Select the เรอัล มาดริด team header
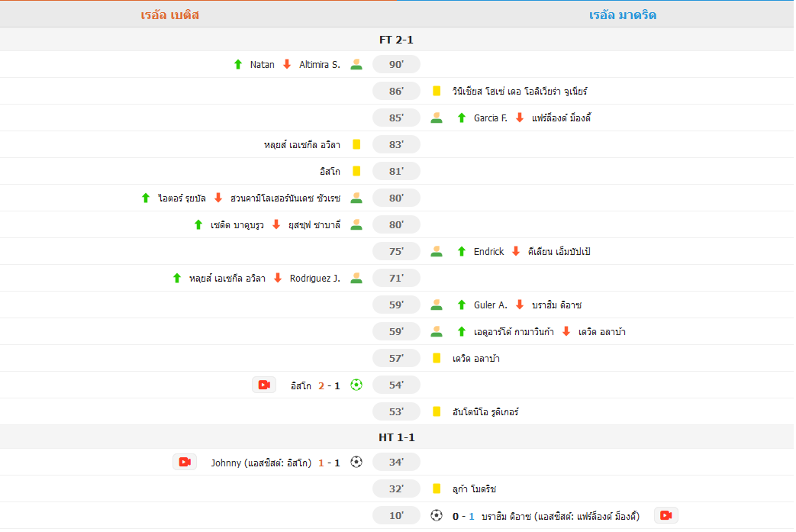The image size is (796, 532). (623, 15)
